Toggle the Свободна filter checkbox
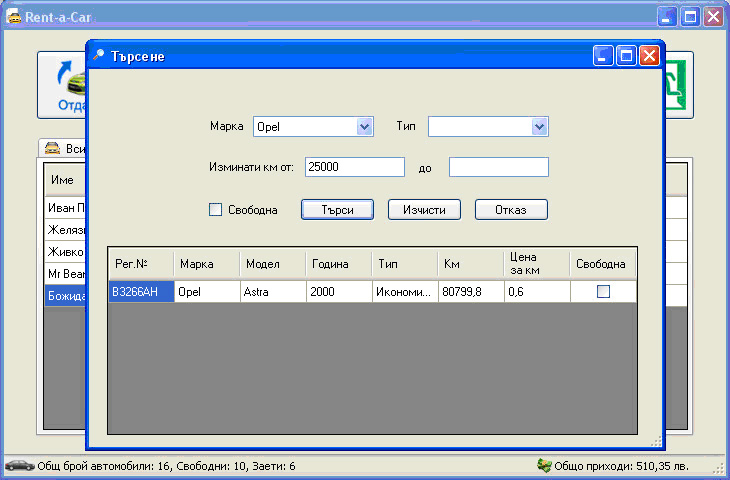730x480 pixels. pyautogui.click(x=215, y=210)
